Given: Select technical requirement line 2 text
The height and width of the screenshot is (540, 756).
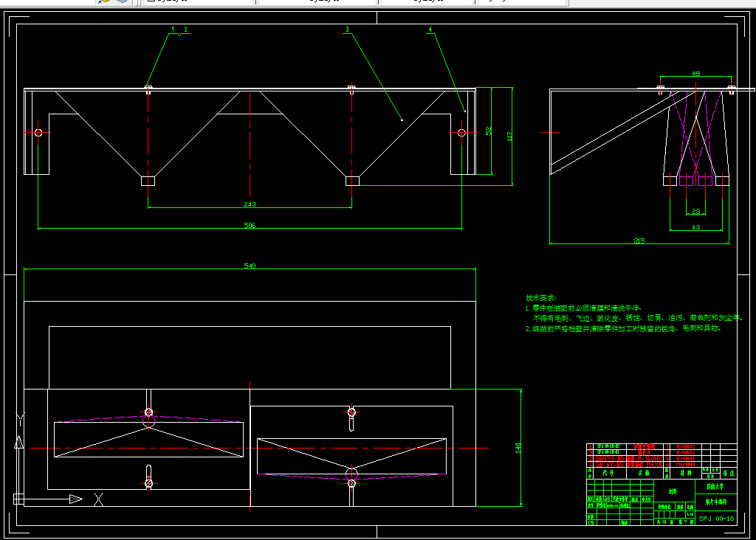Looking at the screenshot, I should [623, 328].
